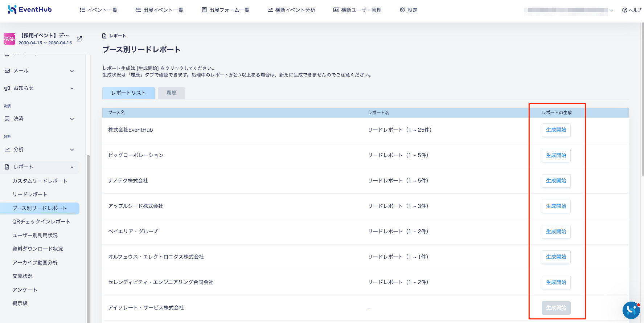Viewport: 644px width, 323px height.
Task: Open the external link icon beside event title
Action: 79,39
